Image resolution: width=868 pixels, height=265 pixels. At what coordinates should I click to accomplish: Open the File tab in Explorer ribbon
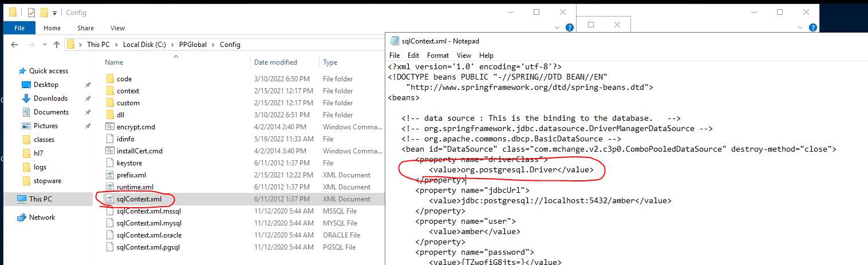point(19,27)
